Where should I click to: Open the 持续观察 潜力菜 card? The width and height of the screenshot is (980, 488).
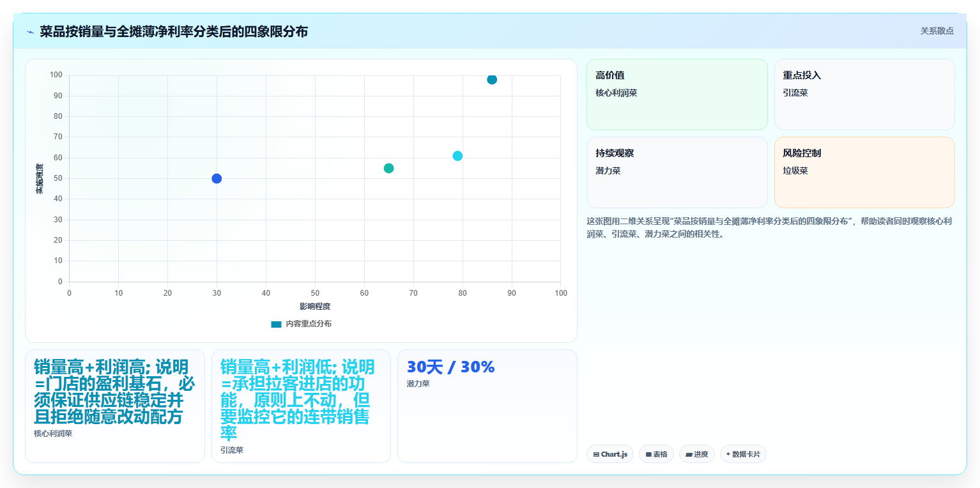click(x=677, y=172)
